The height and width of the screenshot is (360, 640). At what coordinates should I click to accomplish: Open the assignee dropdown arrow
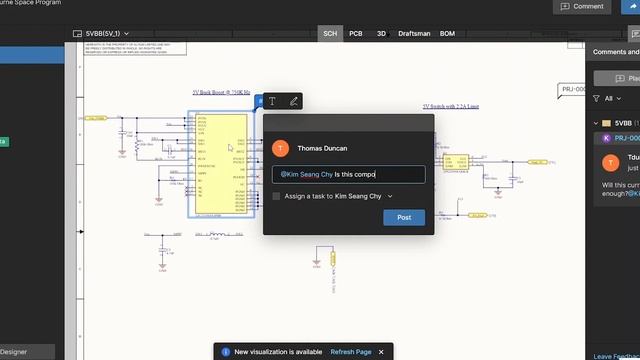pos(390,196)
